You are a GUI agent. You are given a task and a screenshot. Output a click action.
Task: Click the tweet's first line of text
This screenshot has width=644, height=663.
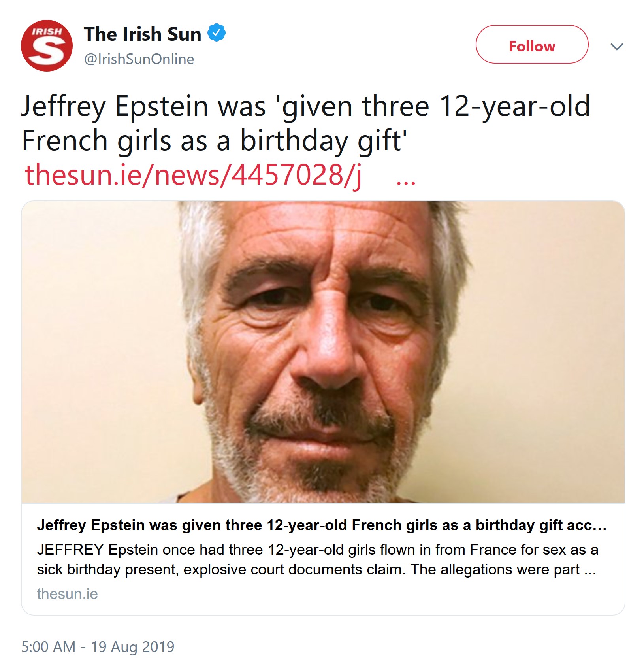pos(305,107)
